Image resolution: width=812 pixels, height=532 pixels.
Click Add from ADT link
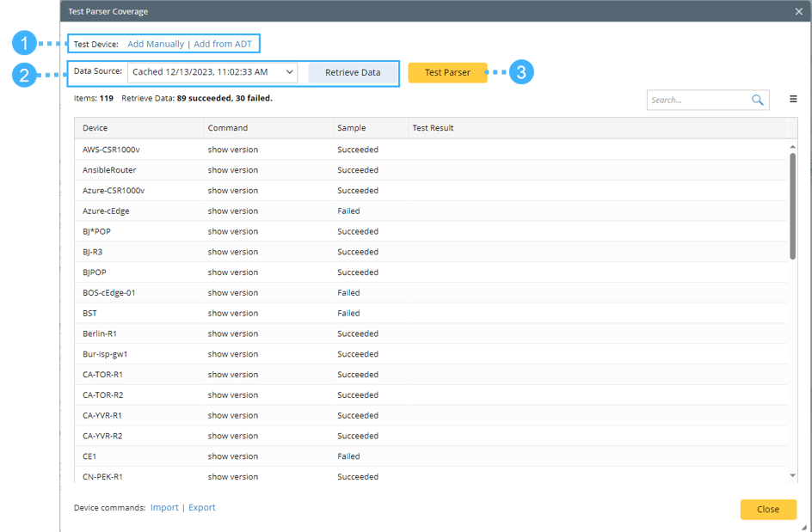(223, 44)
